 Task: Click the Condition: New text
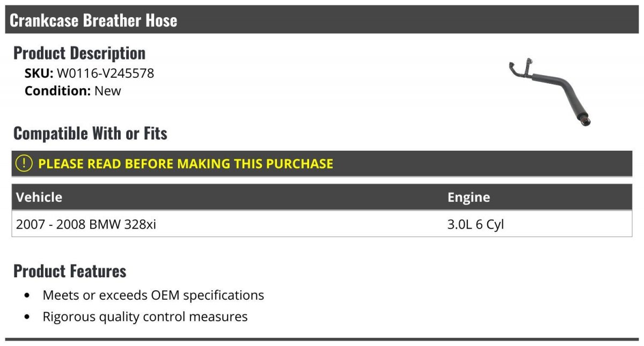(x=73, y=91)
